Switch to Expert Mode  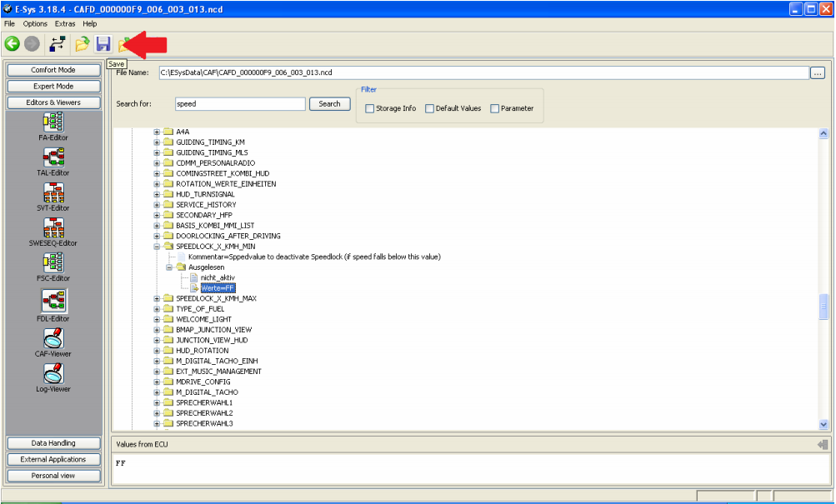point(53,87)
